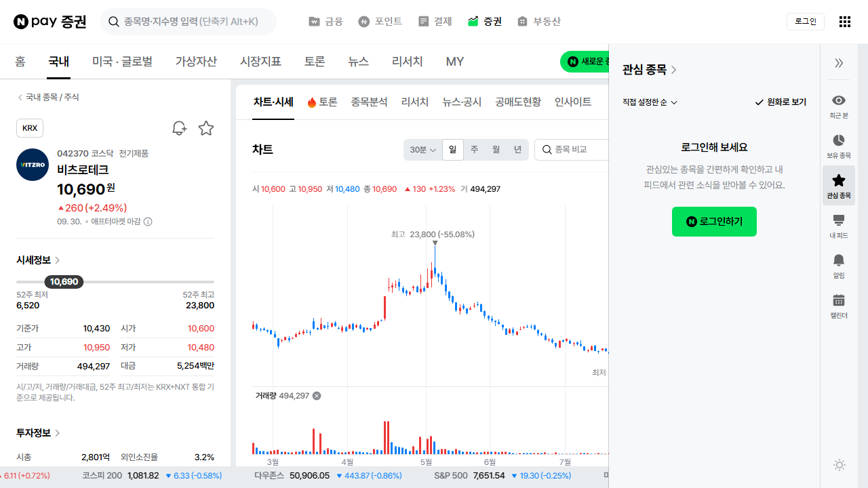
Task: Open 최근 본 eye icon in sidebar
Action: coord(839,106)
